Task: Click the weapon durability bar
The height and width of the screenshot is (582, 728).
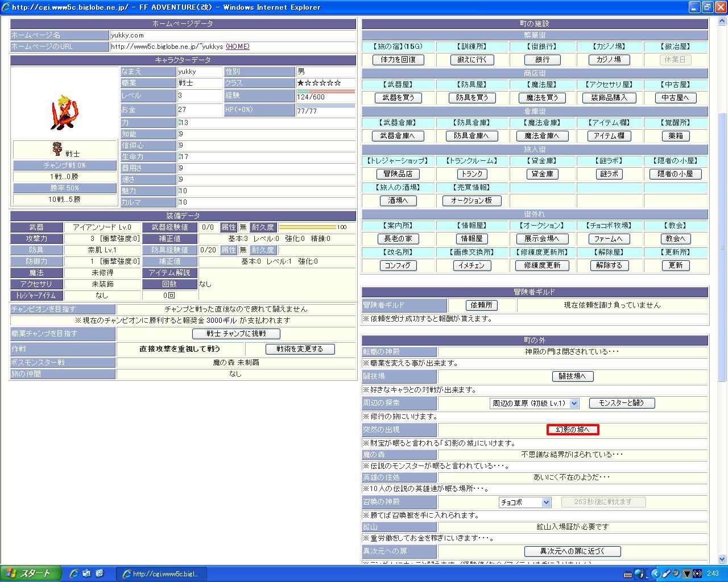Action: click(308, 227)
